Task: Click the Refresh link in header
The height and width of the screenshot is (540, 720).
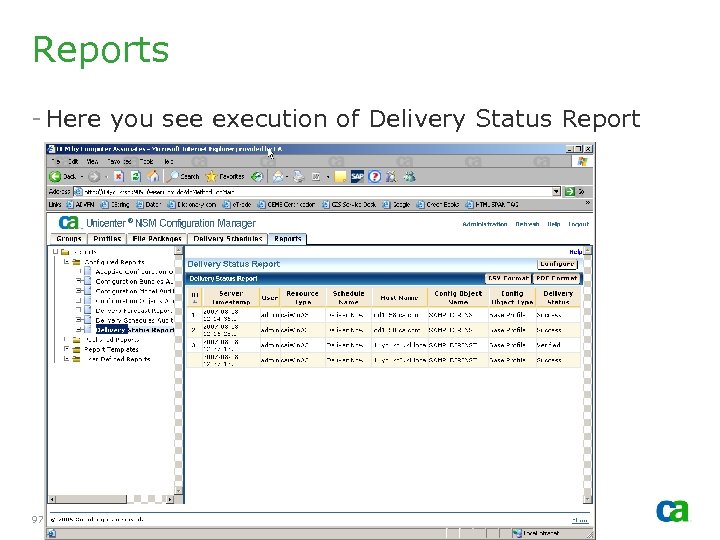Action: coord(527,224)
